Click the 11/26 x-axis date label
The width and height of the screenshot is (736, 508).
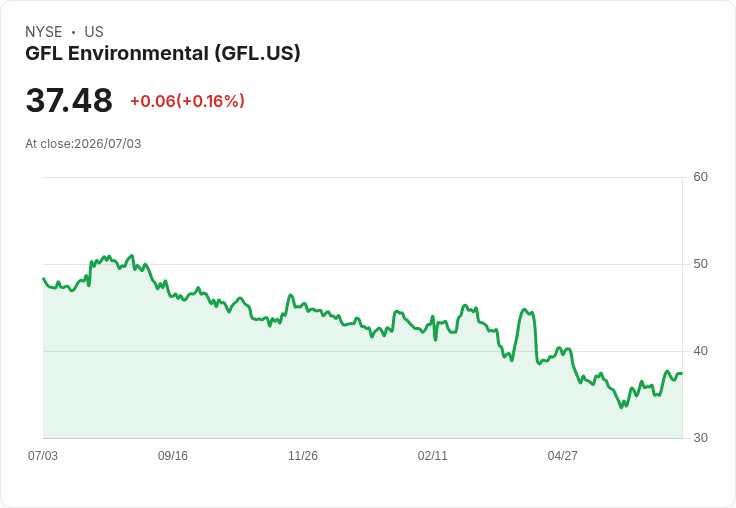click(x=303, y=455)
